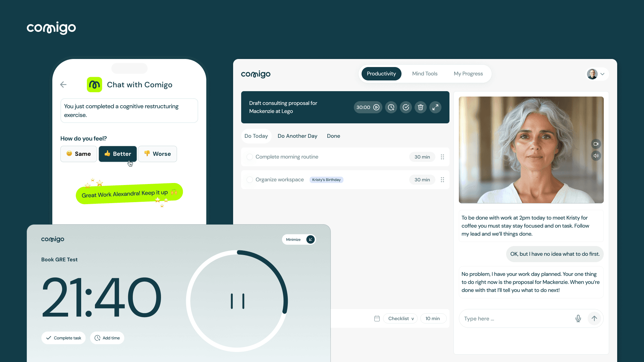644x362 pixels.
Task: Switch to Mind Tools tab
Action: point(425,73)
